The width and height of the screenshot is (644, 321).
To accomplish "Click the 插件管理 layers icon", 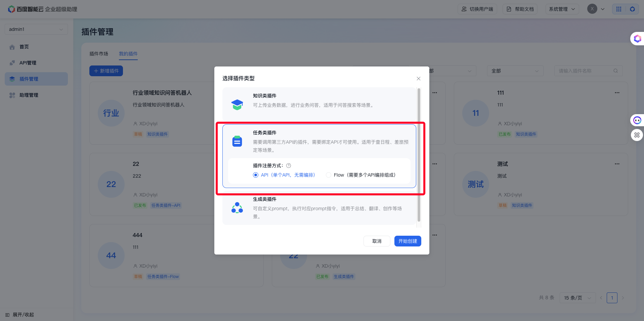I will [x=12, y=79].
